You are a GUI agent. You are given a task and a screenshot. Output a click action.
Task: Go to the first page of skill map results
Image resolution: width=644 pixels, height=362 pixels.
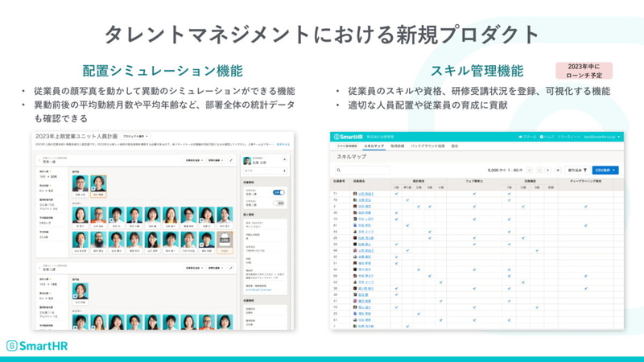530,170
